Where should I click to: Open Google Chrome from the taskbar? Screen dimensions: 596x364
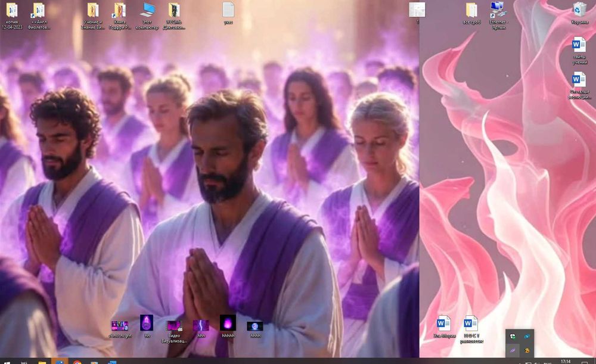pyautogui.click(x=77, y=362)
